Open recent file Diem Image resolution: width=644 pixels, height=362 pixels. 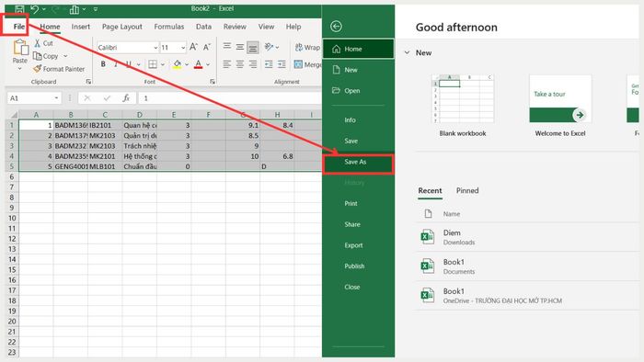(x=528, y=237)
